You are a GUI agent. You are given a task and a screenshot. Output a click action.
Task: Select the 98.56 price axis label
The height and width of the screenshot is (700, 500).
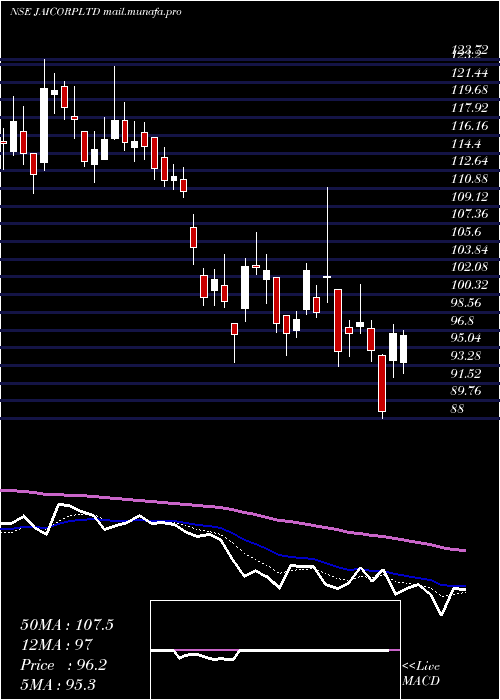(467, 303)
